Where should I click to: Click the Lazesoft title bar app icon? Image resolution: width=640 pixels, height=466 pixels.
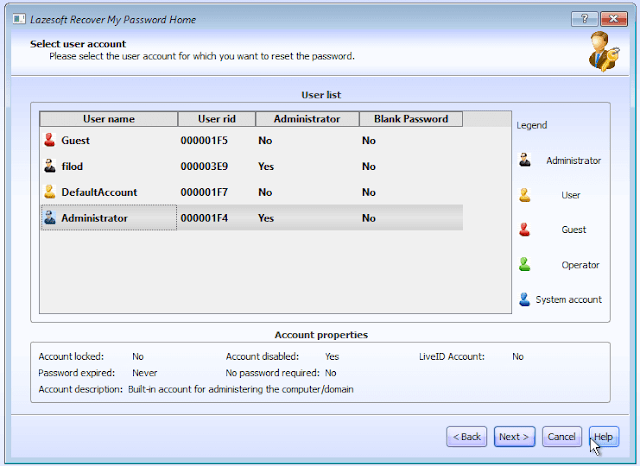click(x=19, y=19)
